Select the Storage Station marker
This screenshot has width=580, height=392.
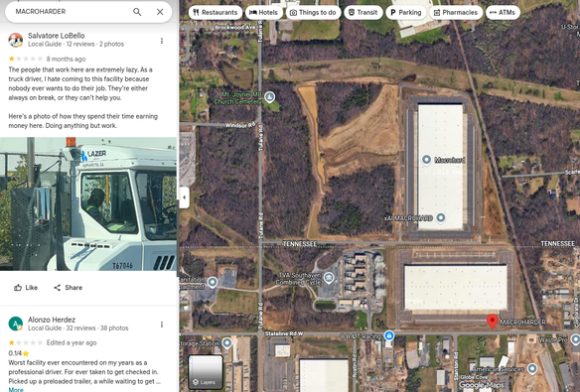click(226, 343)
